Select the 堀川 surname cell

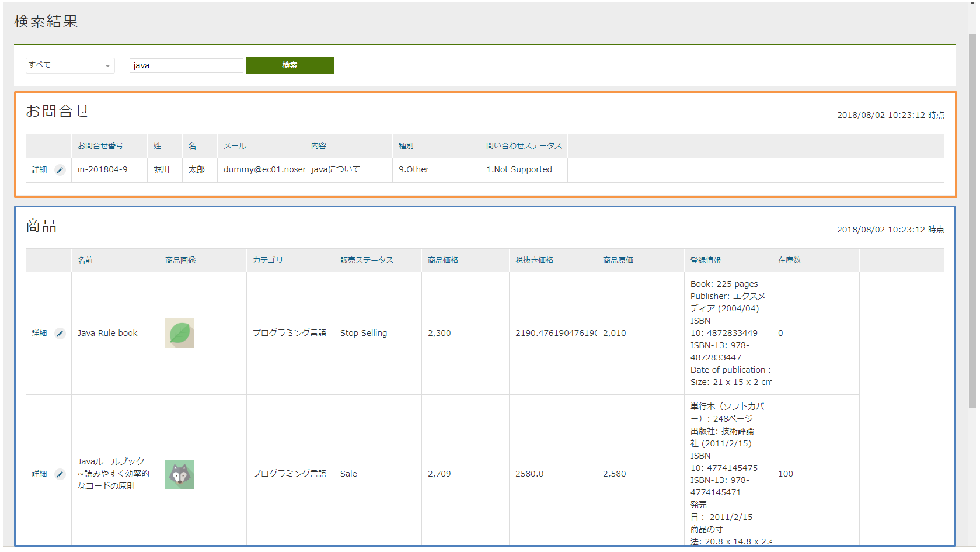165,170
